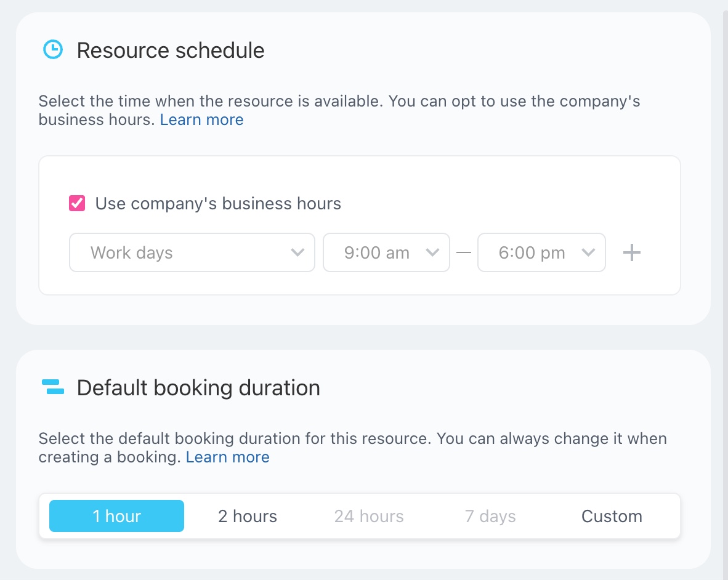Screen dimensions: 728x580
Task: Select the 7 days duration option
Action: click(x=490, y=516)
